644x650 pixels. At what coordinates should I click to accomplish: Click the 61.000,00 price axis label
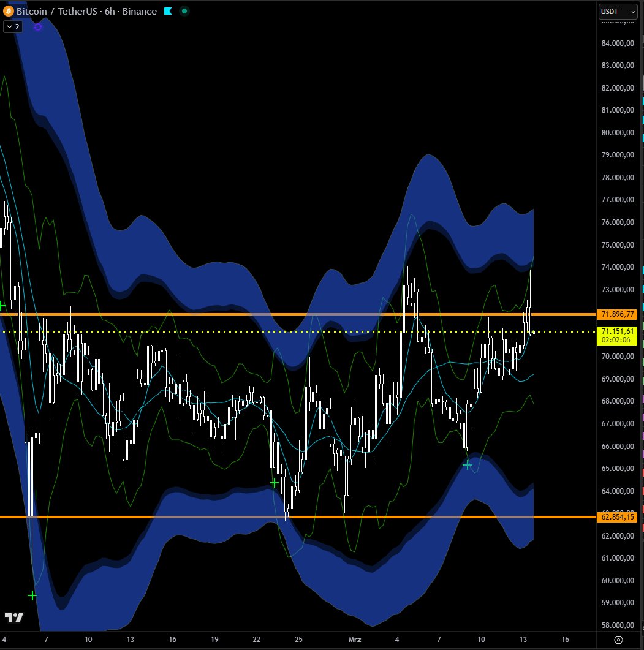click(x=618, y=557)
